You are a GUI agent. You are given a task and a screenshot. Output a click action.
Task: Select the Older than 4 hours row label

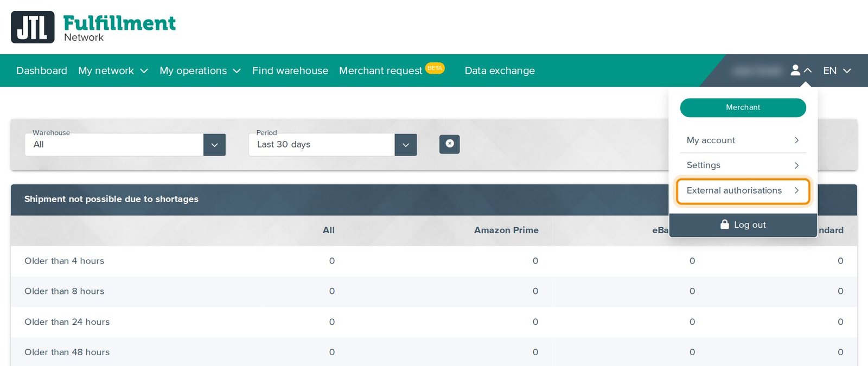(x=65, y=261)
